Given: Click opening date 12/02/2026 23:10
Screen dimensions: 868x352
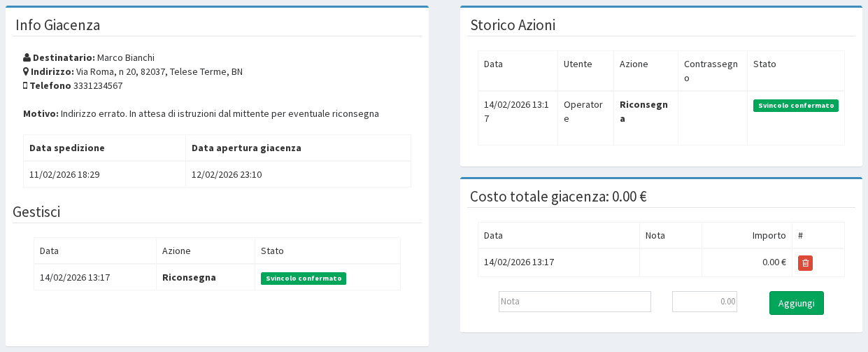Looking at the screenshot, I should 227,174.
